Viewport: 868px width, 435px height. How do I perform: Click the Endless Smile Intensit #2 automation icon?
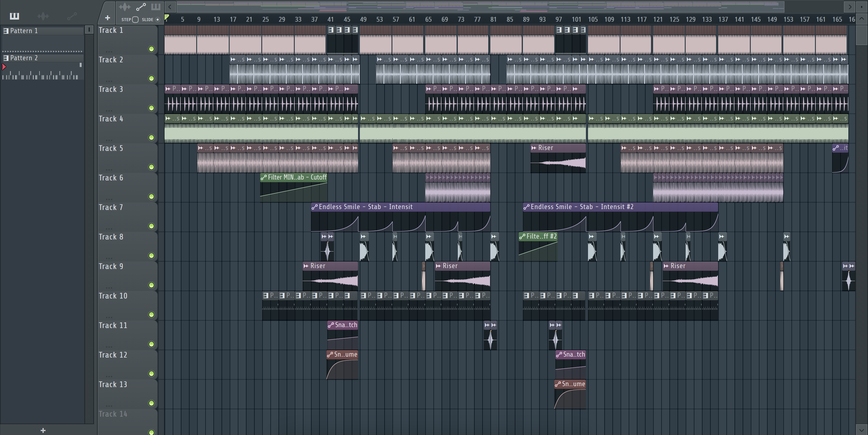526,207
